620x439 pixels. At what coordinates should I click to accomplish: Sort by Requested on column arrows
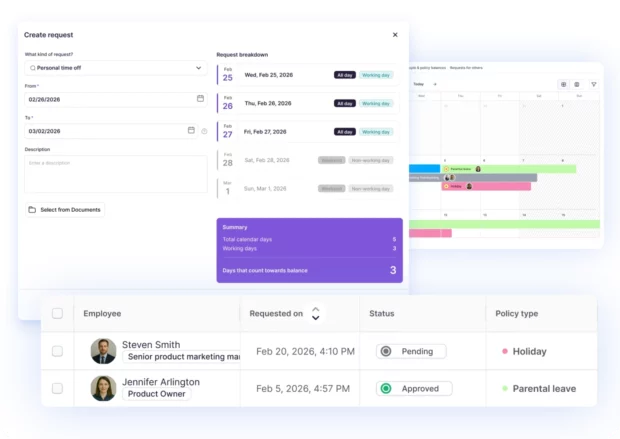pos(316,313)
